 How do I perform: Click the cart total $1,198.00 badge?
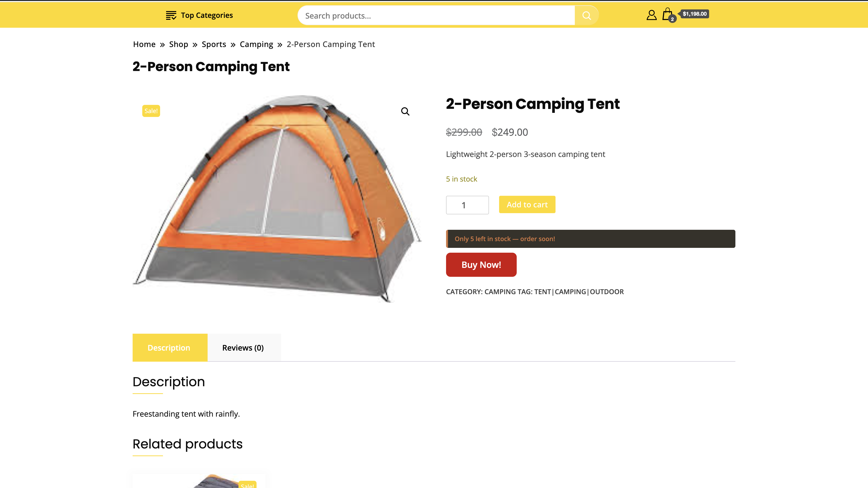(x=694, y=14)
